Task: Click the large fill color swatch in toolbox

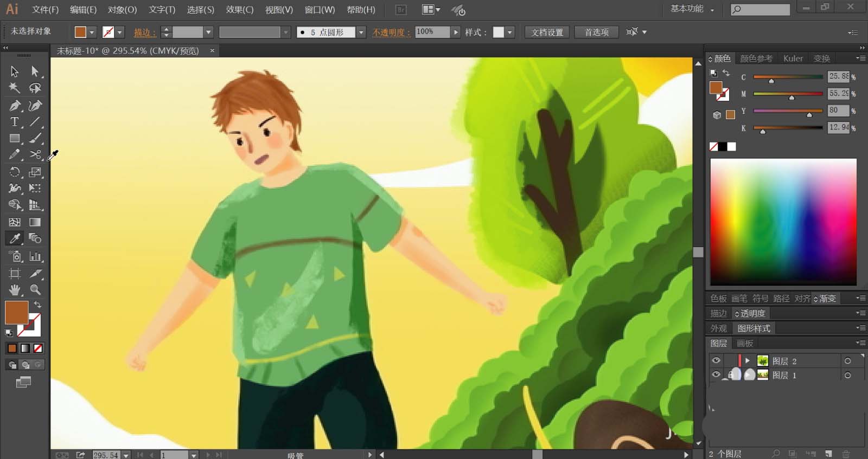Action: point(16,313)
